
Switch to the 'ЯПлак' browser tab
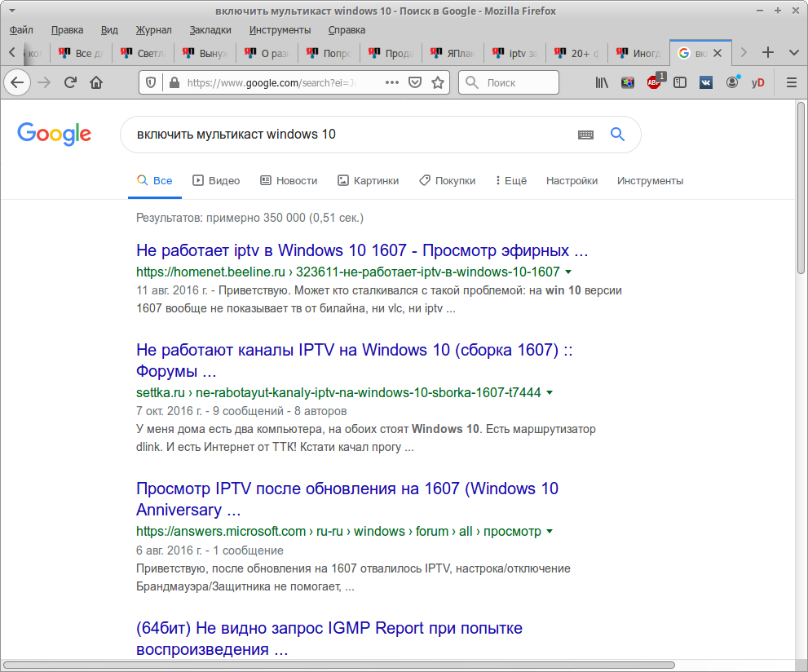[453, 53]
